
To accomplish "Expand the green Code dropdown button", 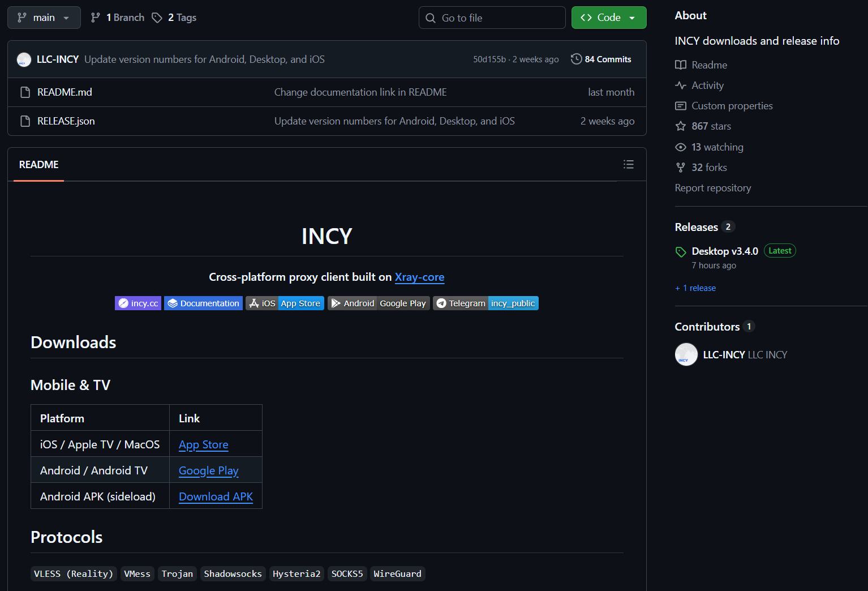I will coord(609,18).
